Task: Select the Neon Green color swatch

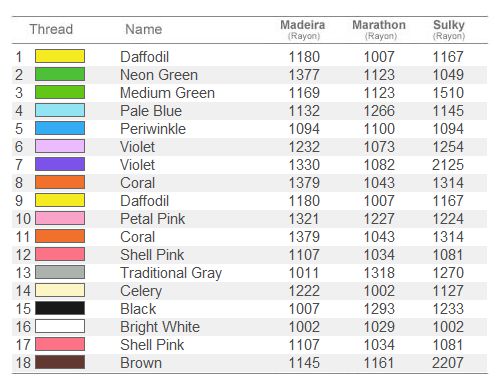Action: [60, 74]
